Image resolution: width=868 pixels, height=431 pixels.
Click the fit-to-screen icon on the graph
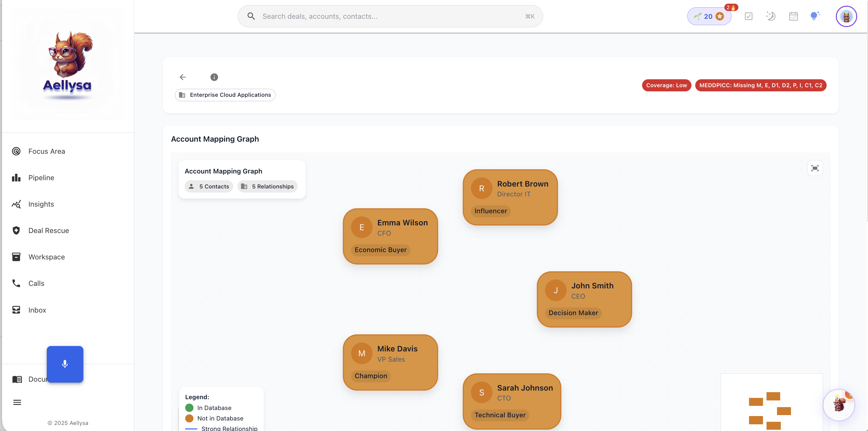point(815,168)
